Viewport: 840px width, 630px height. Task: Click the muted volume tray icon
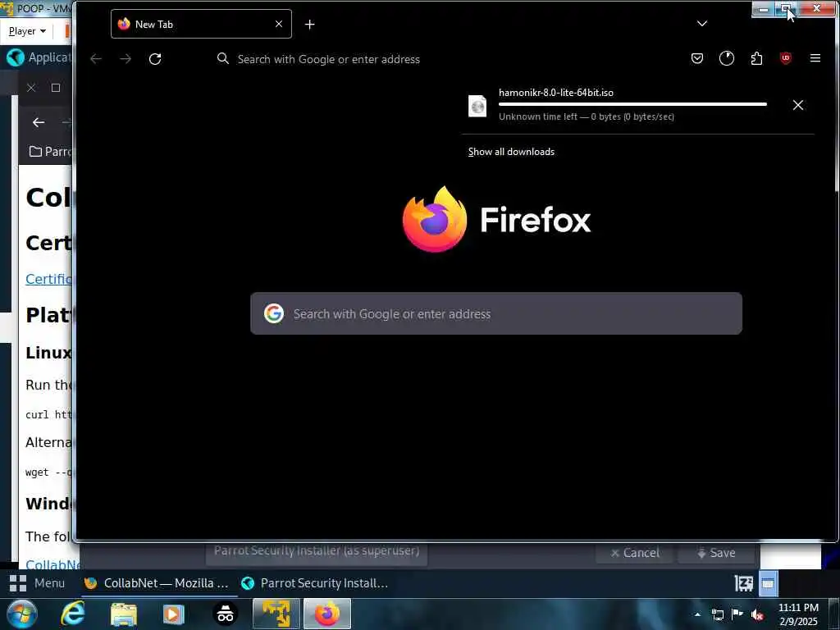[x=756, y=615]
